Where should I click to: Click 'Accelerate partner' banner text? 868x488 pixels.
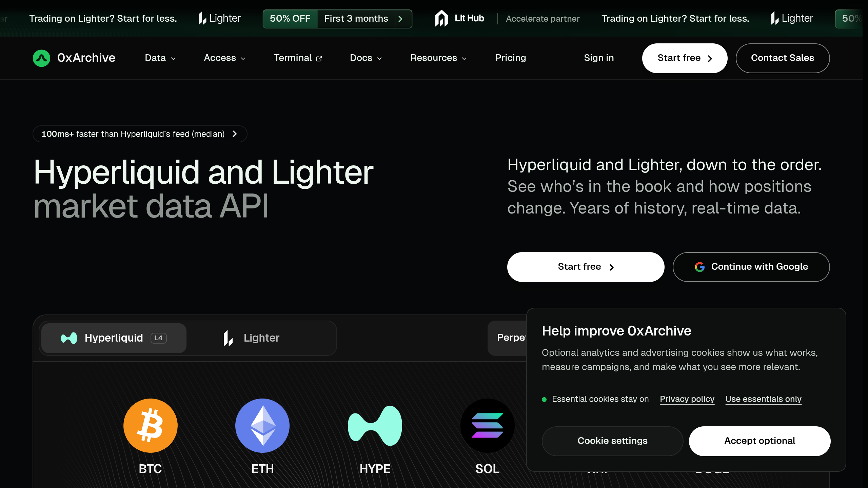(x=542, y=19)
